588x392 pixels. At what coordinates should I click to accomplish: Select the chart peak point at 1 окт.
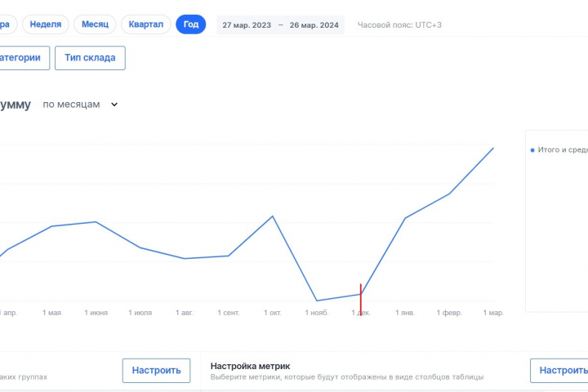[273, 216]
